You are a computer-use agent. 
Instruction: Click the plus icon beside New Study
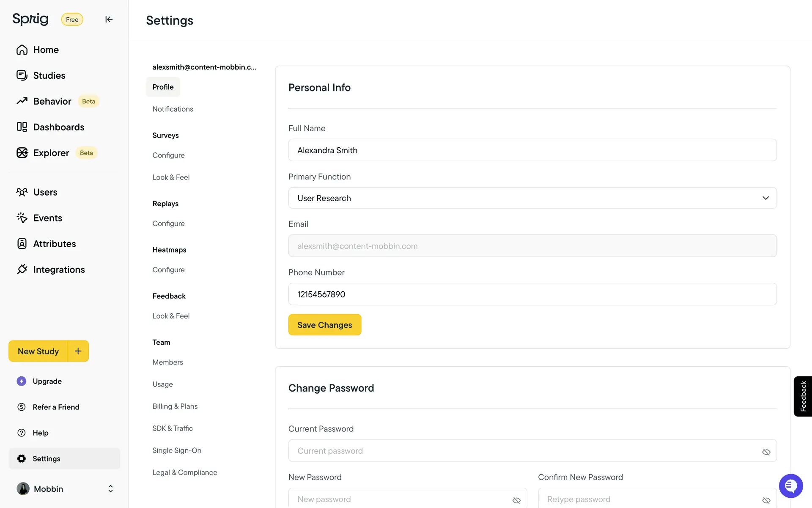click(78, 351)
